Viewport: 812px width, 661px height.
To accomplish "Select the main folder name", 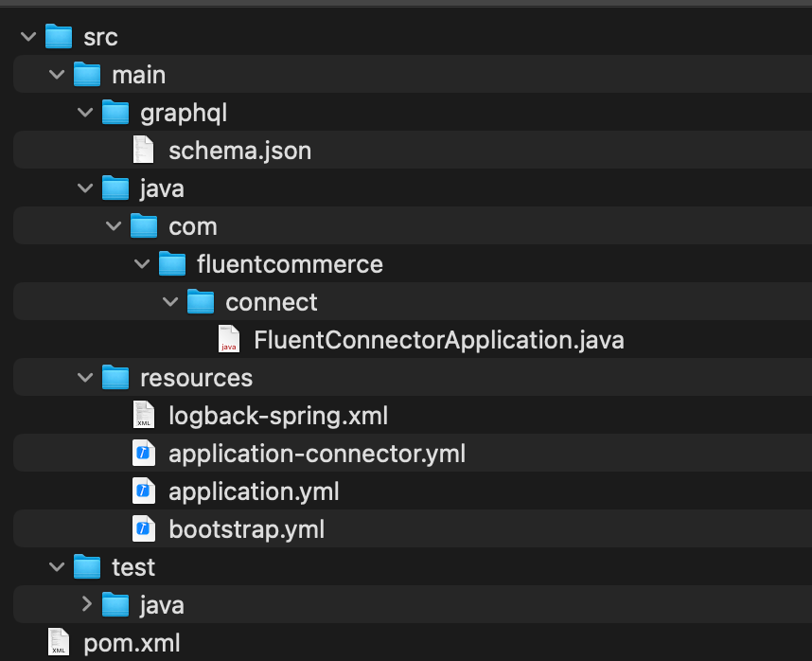I will point(139,75).
